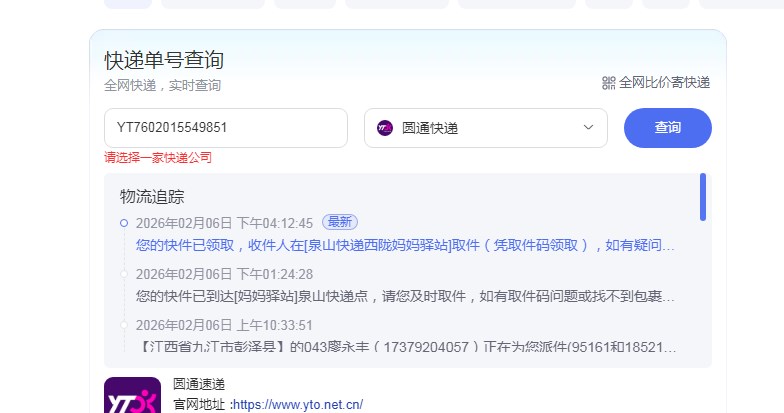This screenshot has height=413, width=784.
Task: Click the timeline dot for 下午01:24:28
Action: pyautogui.click(x=123, y=274)
